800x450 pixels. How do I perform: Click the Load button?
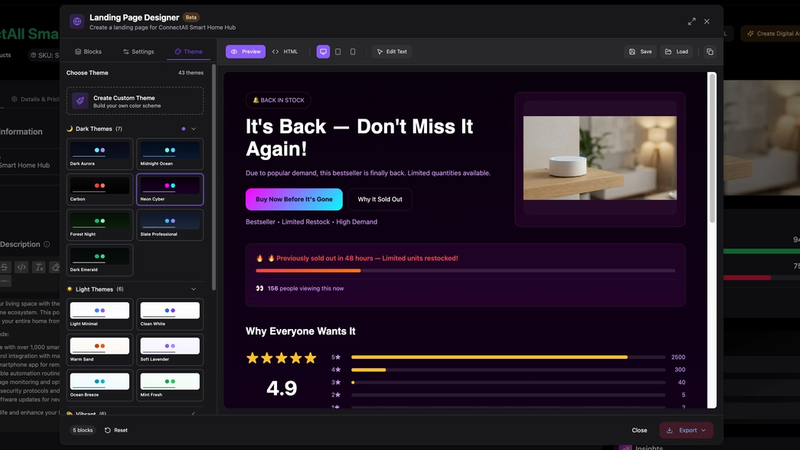tap(677, 52)
